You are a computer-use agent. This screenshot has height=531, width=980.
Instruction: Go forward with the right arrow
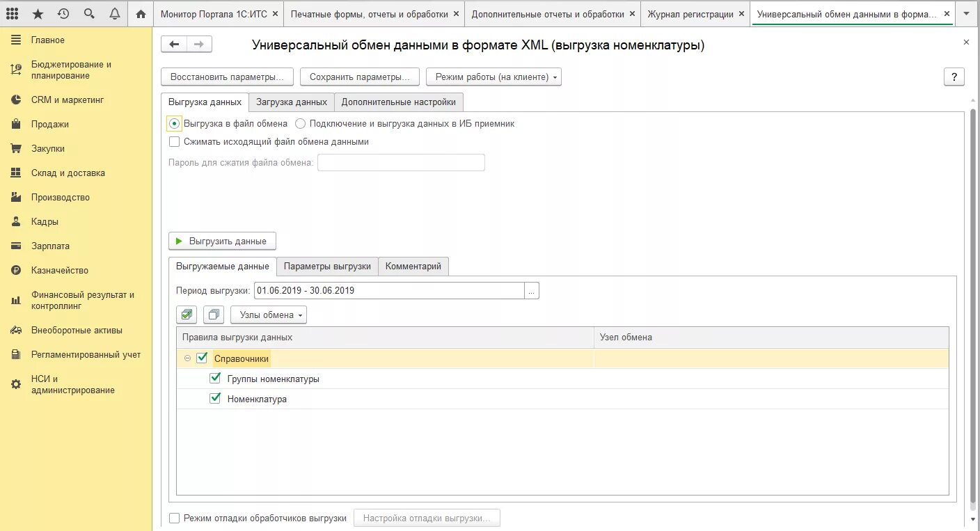coord(199,45)
